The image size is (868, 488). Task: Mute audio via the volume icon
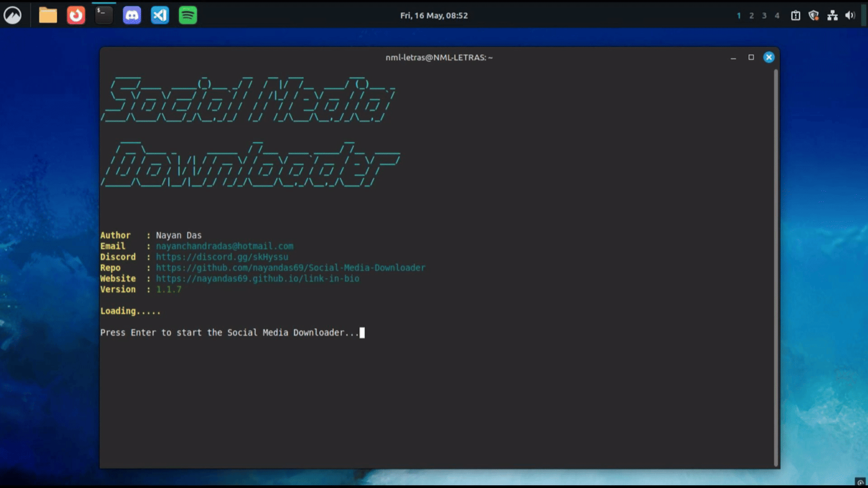click(850, 15)
